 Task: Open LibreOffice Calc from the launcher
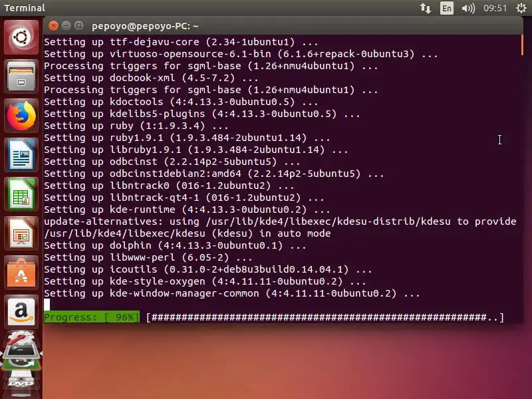click(x=21, y=194)
